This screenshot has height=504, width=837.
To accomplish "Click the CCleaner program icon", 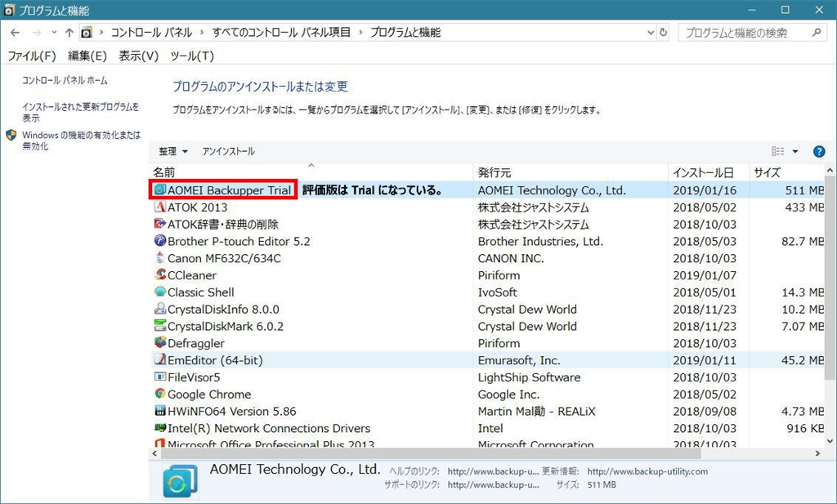I will 159,274.
